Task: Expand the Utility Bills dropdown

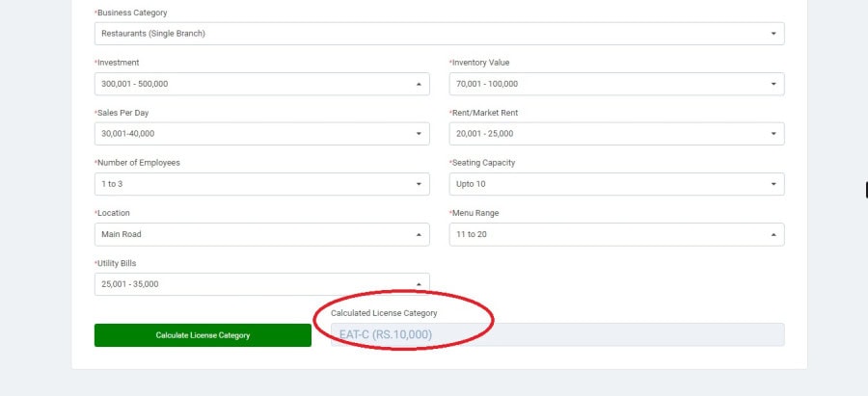Action: pyautogui.click(x=260, y=284)
